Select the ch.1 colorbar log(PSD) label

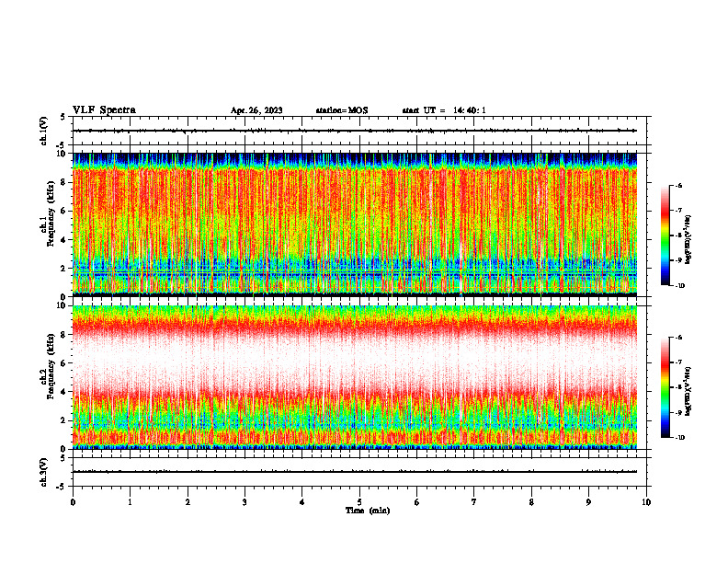point(688,240)
